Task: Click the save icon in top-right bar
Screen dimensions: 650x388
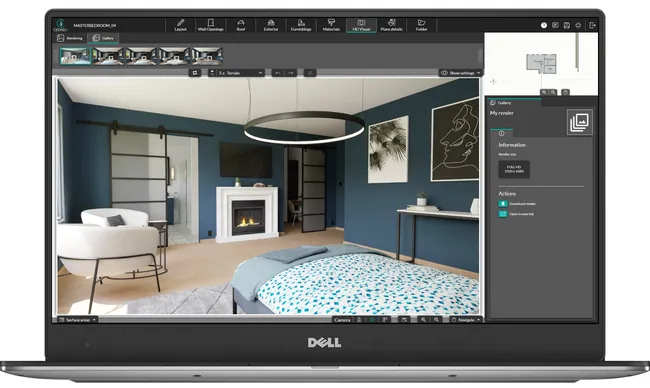Action: coord(567,25)
